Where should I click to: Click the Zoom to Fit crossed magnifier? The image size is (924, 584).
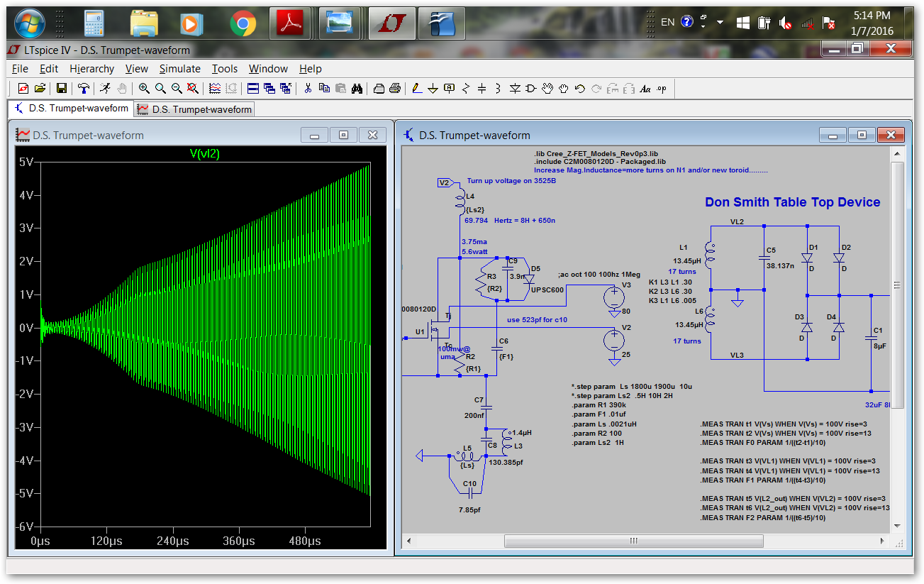pos(192,89)
